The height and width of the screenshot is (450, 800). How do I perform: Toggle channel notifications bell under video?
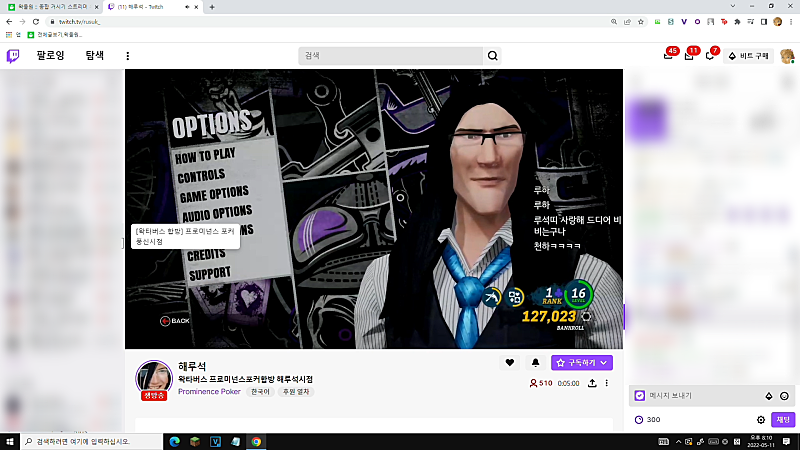[535, 363]
